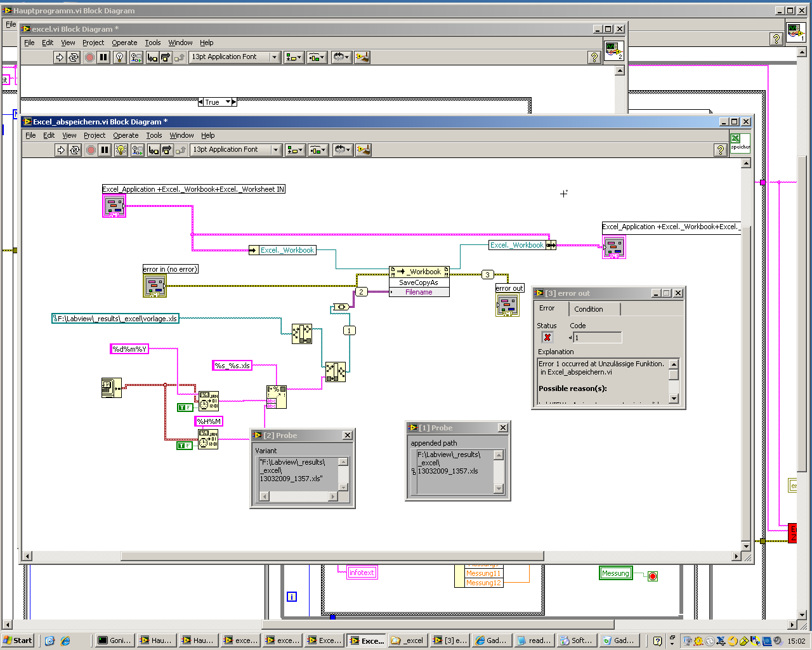This screenshot has width=812, height=650.
Task: Click the %d%m%Y string constant
Action: [129, 349]
